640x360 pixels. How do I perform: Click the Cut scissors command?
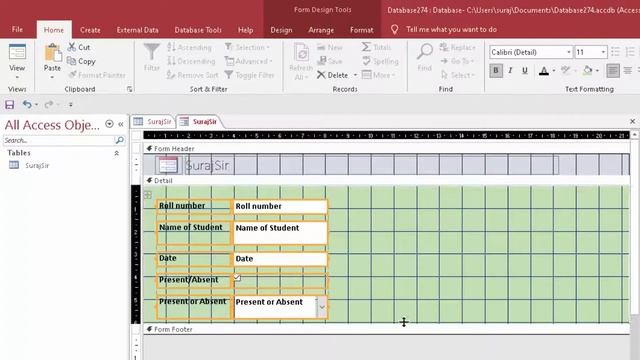click(x=79, y=47)
